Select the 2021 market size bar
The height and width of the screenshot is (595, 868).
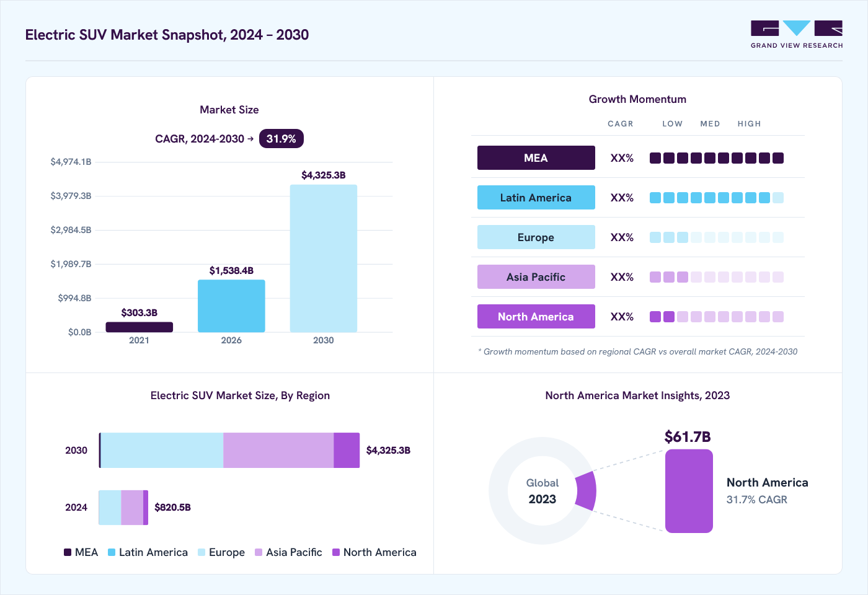[139, 327]
